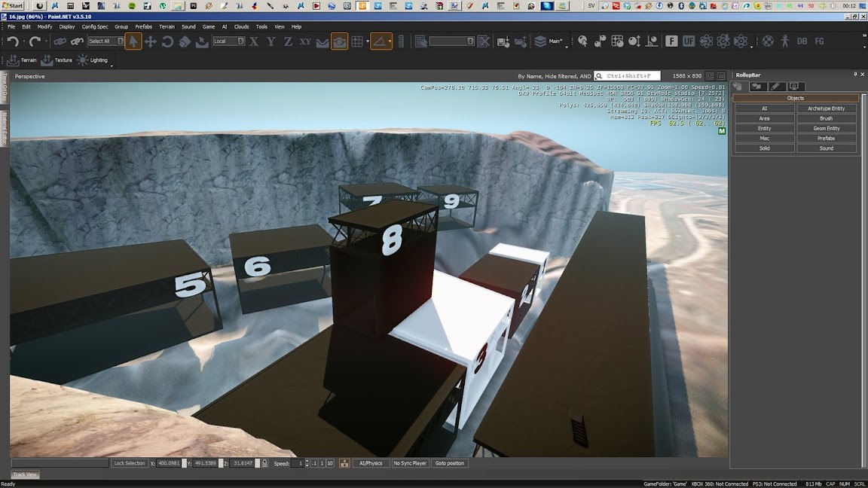Activate the Select arrow tool
Image resolution: width=868 pixels, height=488 pixels.
coord(133,41)
